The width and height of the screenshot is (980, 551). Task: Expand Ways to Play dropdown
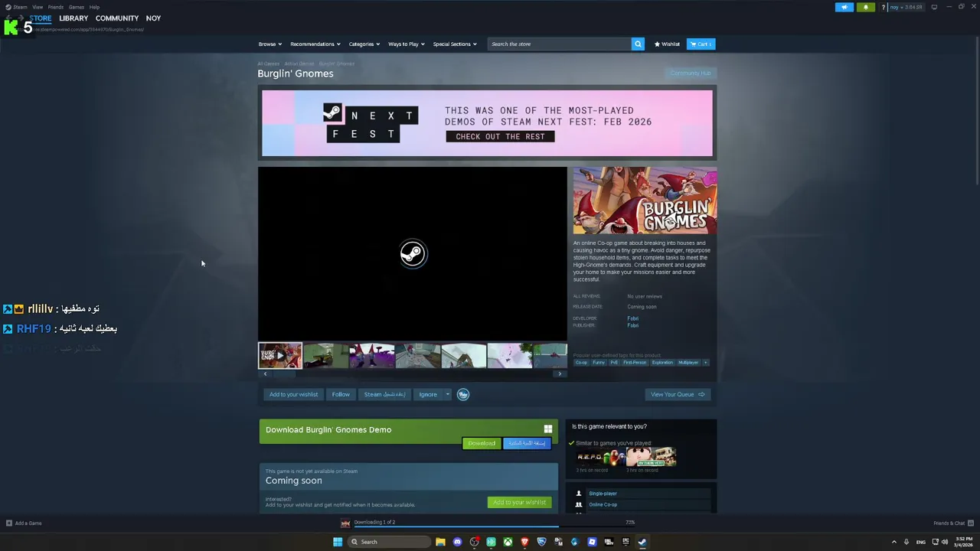click(407, 44)
